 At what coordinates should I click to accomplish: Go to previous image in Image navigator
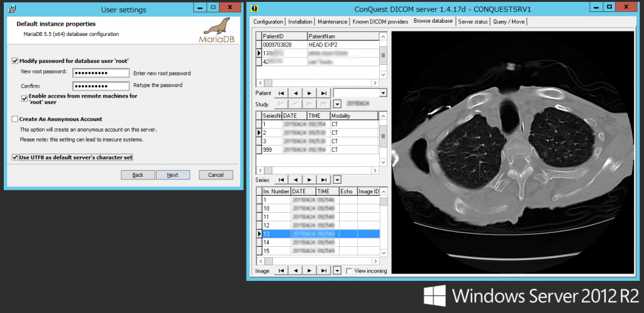pyautogui.click(x=295, y=271)
